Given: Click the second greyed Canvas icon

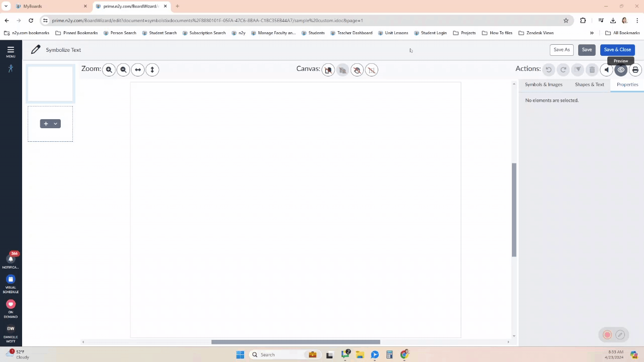Looking at the screenshot, I should click(343, 70).
